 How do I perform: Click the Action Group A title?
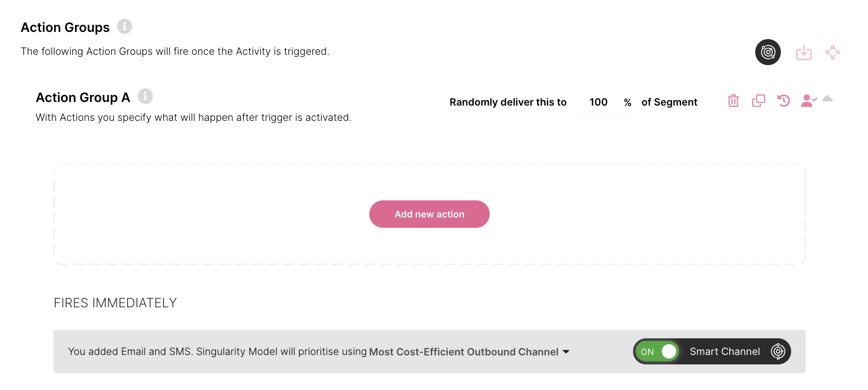[83, 97]
